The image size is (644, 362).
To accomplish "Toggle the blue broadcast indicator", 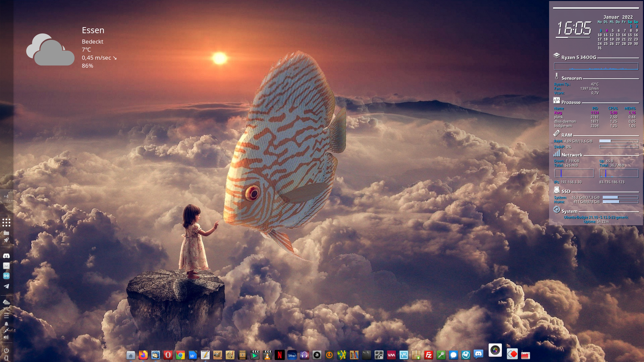I will (x=6, y=276).
